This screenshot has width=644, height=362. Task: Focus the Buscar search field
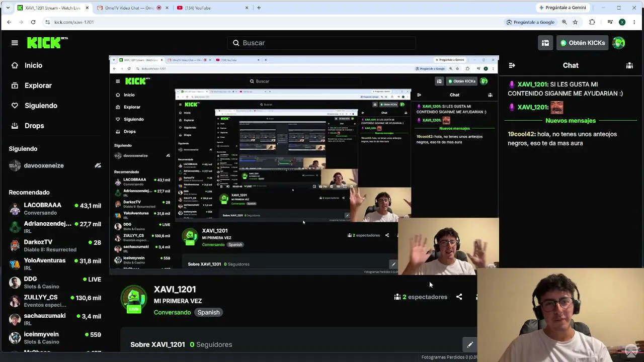pos(322,43)
